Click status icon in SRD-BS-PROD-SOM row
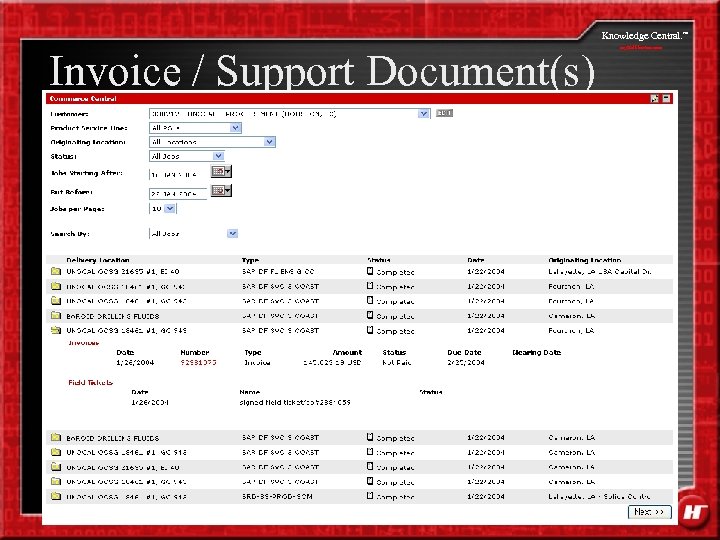The height and width of the screenshot is (540, 720). coord(370,495)
